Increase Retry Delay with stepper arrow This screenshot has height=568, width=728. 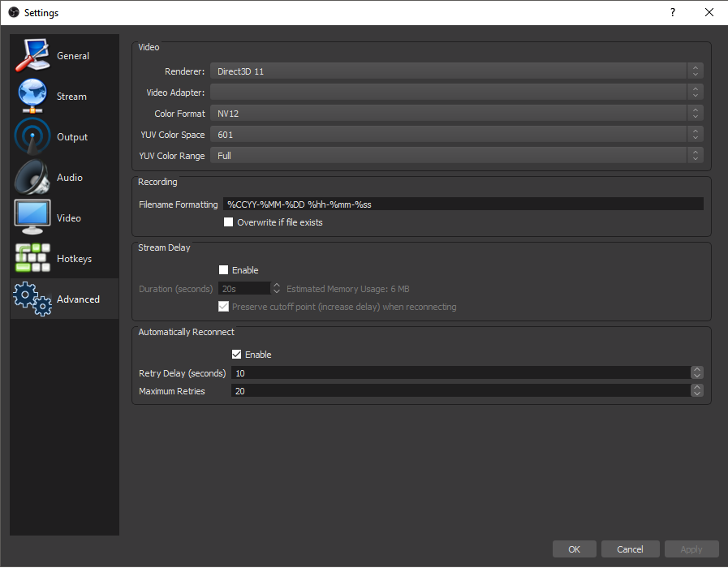697,370
